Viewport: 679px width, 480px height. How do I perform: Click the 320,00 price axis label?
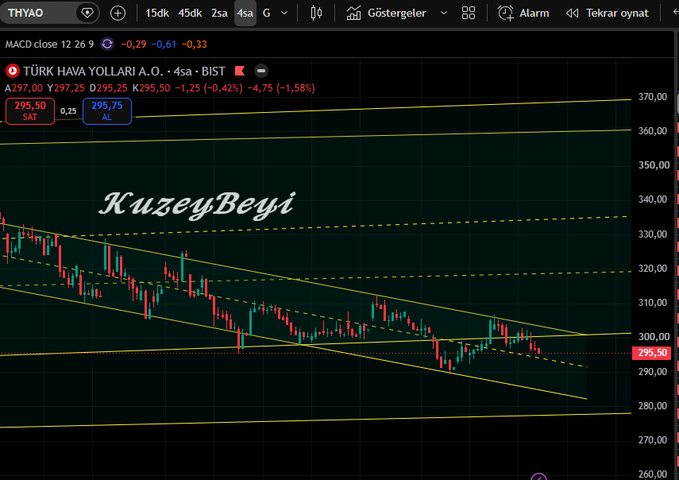(653, 269)
